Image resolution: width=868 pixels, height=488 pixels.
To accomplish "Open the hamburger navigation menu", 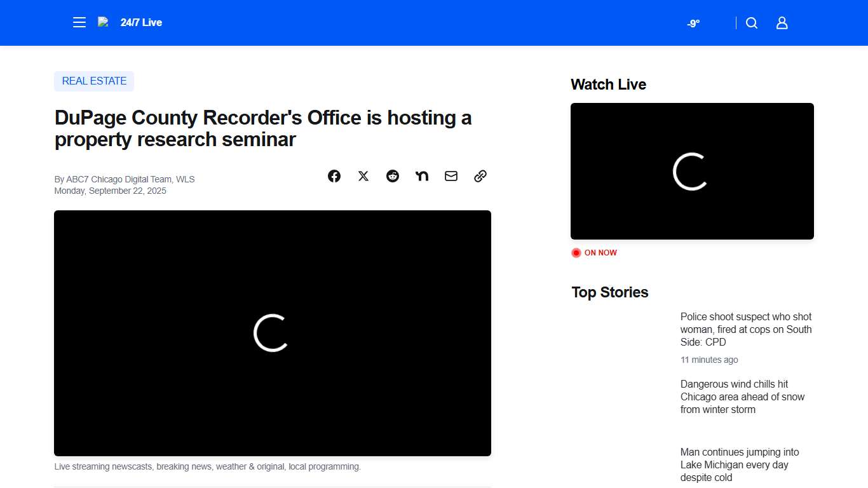I will click(x=79, y=23).
